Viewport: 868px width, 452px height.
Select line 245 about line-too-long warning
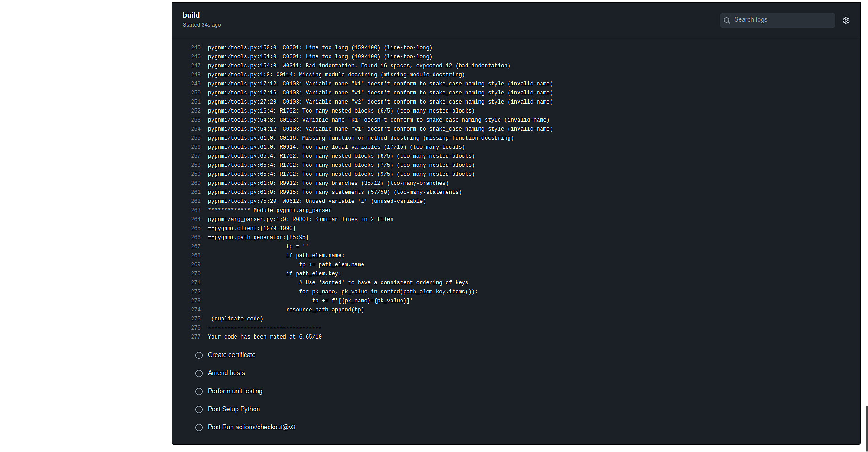[x=196, y=47]
